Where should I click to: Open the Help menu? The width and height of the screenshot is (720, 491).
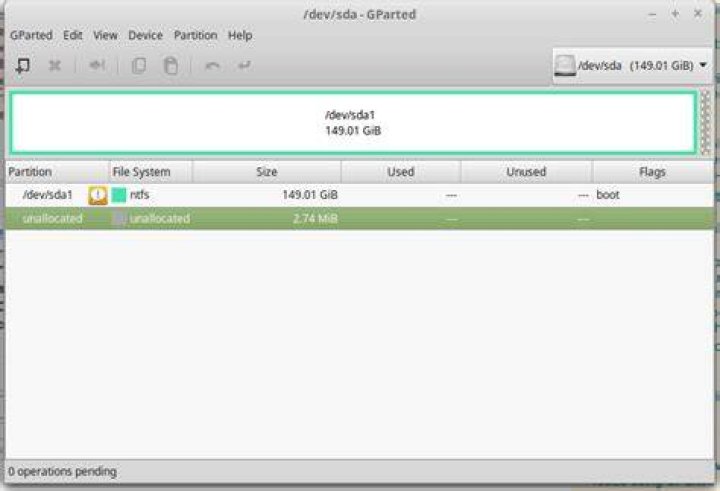240,35
